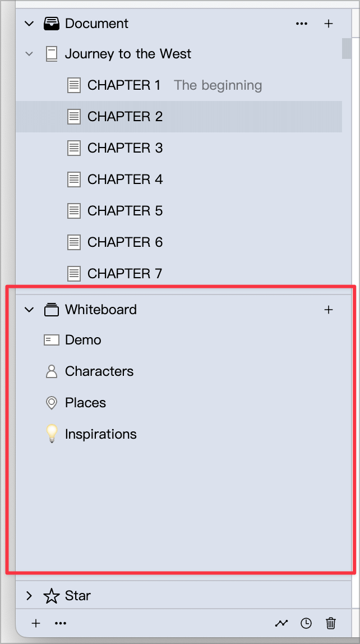Collapse the Journey to the West book

pyautogui.click(x=29, y=54)
